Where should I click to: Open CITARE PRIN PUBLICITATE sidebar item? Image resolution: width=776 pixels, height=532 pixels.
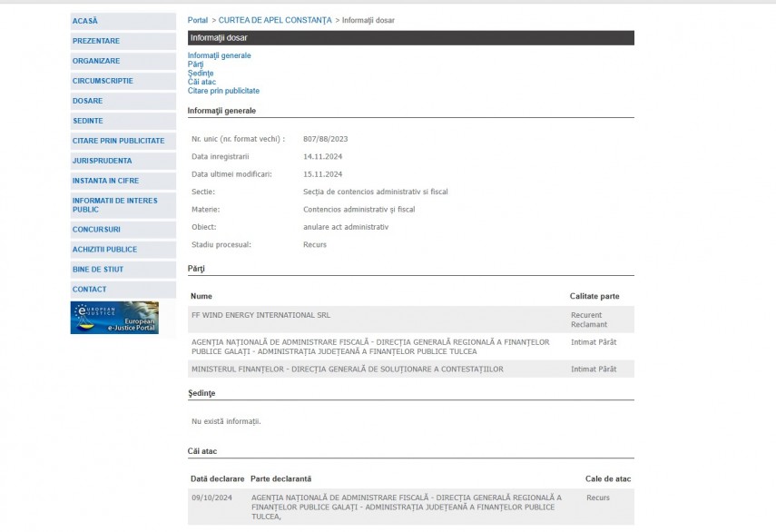(x=118, y=141)
